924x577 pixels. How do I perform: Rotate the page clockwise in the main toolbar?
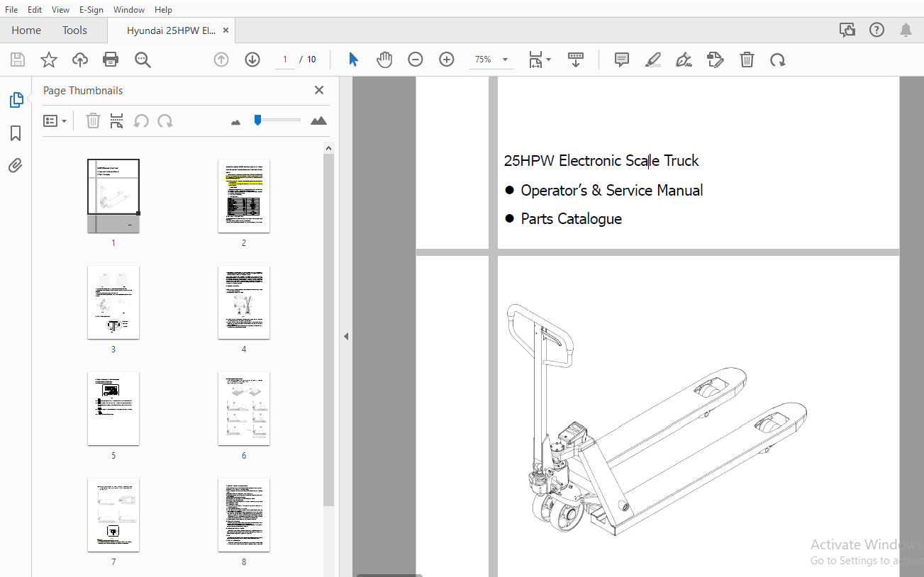click(x=778, y=60)
